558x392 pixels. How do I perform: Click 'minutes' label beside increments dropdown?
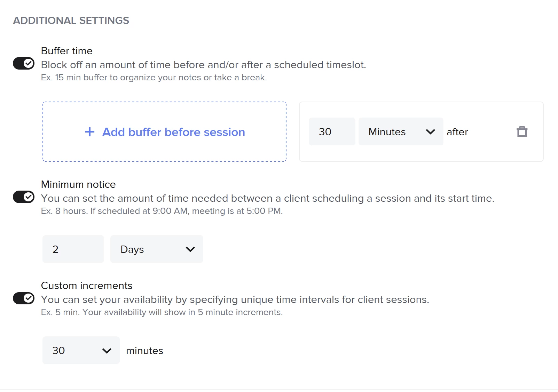pyautogui.click(x=144, y=351)
